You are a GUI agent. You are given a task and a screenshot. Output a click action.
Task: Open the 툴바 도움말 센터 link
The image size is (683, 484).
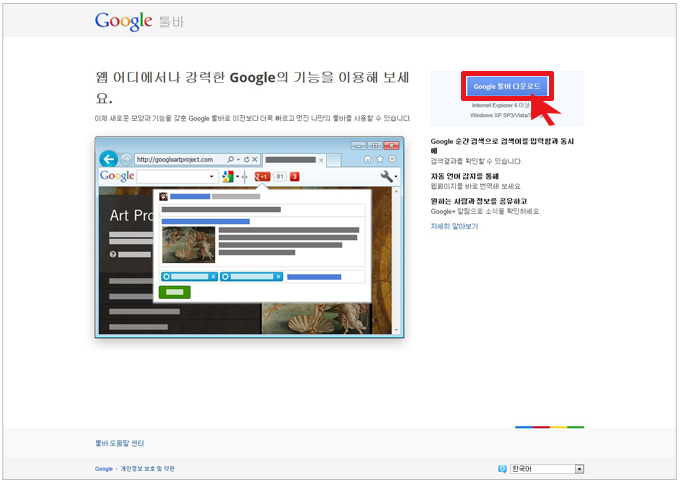click(x=119, y=443)
